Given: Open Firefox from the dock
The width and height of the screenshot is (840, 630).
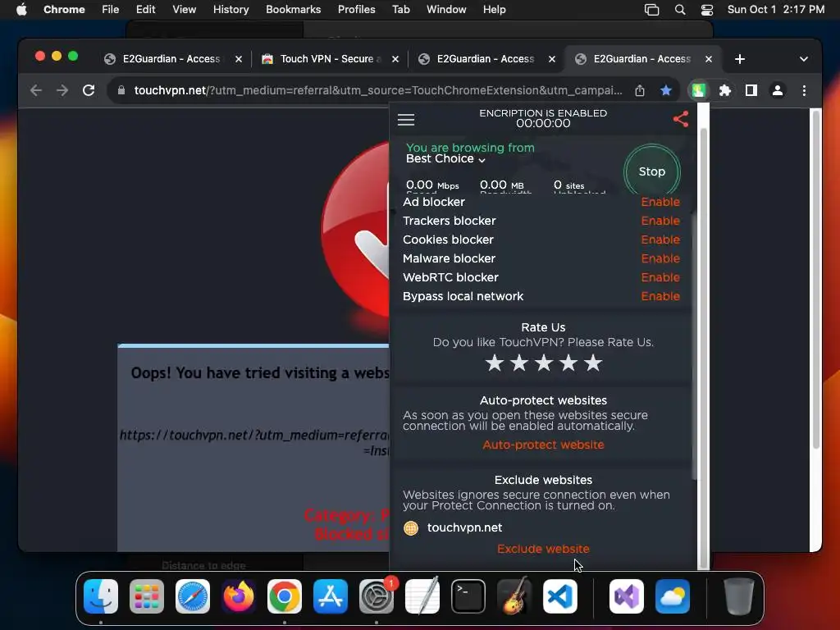Looking at the screenshot, I should point(239,596).
